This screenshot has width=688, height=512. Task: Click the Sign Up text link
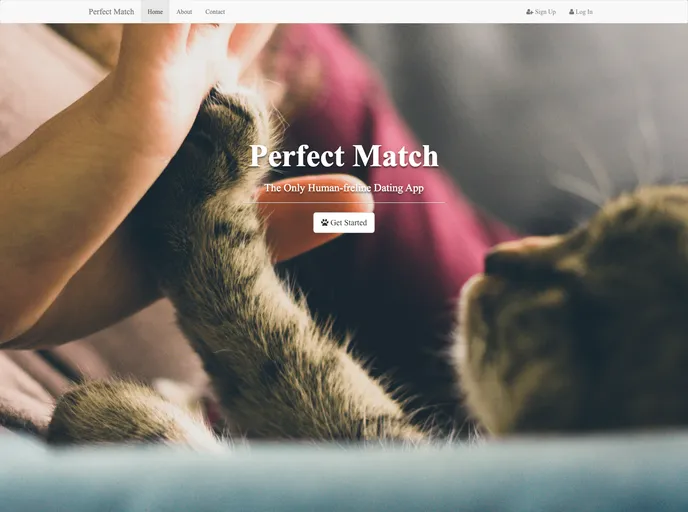(545, 12)
